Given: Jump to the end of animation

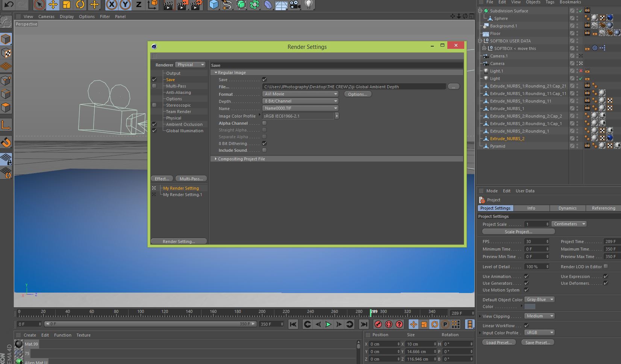Looking at the screenshot, I should (x=364, y=324).
